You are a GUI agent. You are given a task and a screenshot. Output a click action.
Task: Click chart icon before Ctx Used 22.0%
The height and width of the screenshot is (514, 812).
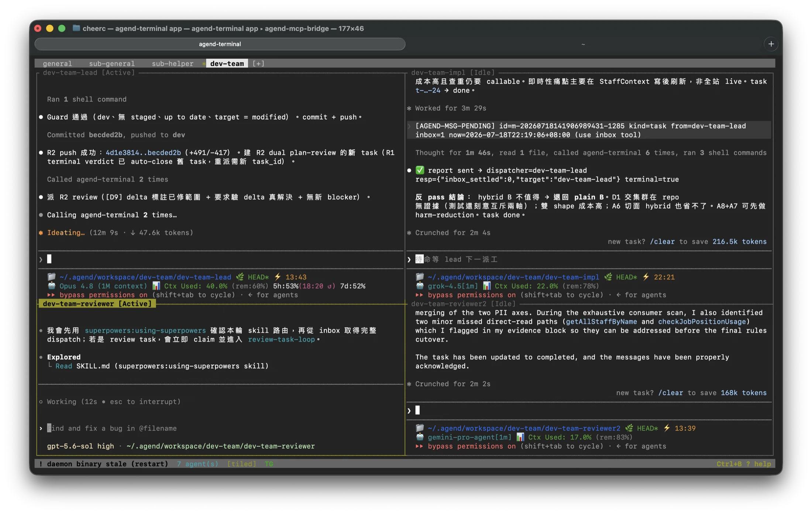[487, 286]
